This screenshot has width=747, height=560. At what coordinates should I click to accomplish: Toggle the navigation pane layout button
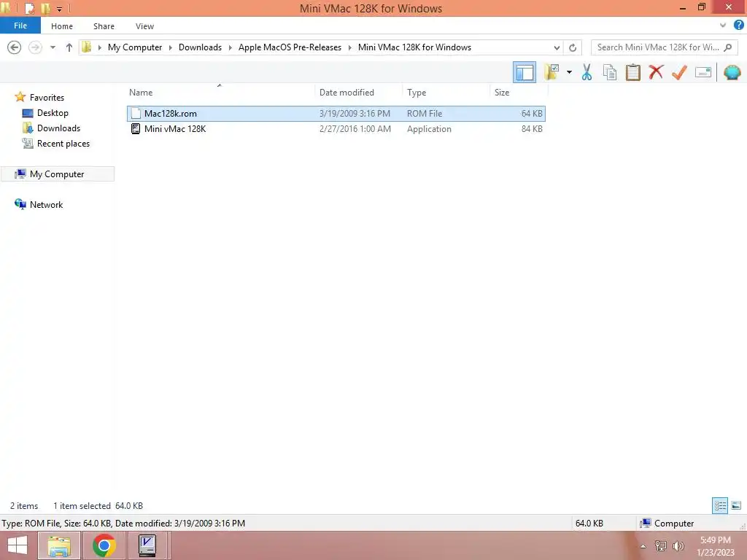click(x=525, y=72)
